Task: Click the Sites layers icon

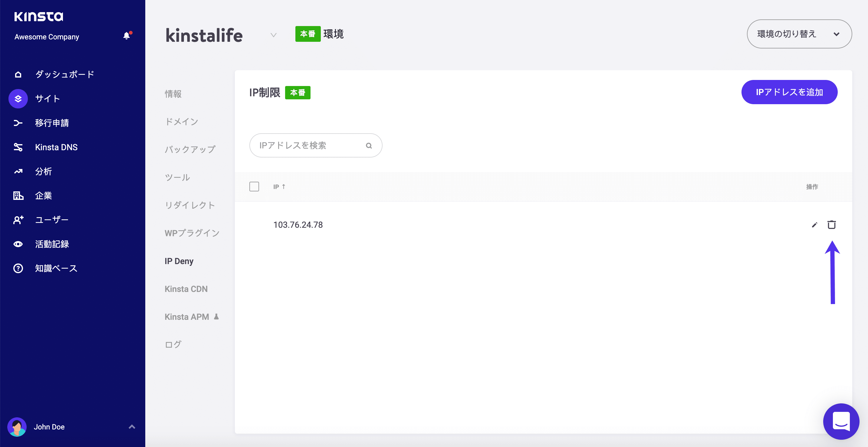Action: (x=18, y=99)
